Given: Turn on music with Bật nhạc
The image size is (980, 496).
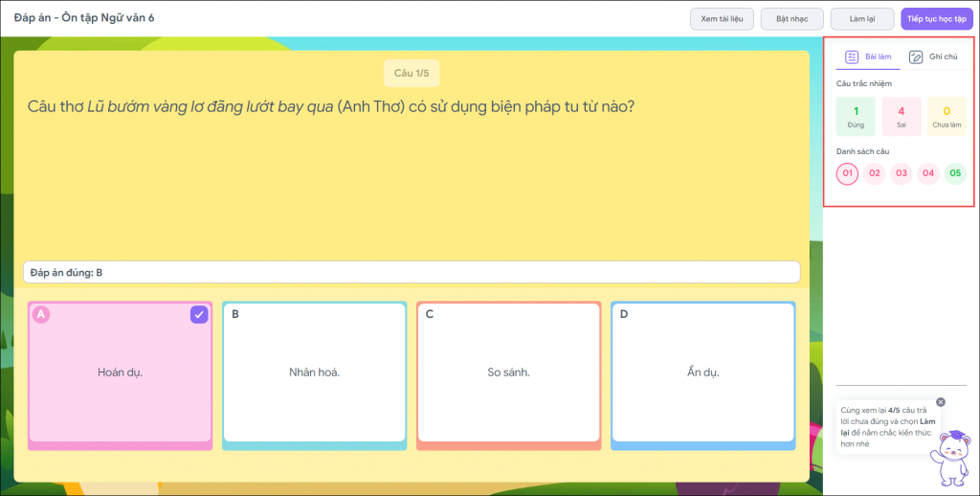Looking at the screenshot, I should coord(791,19).
